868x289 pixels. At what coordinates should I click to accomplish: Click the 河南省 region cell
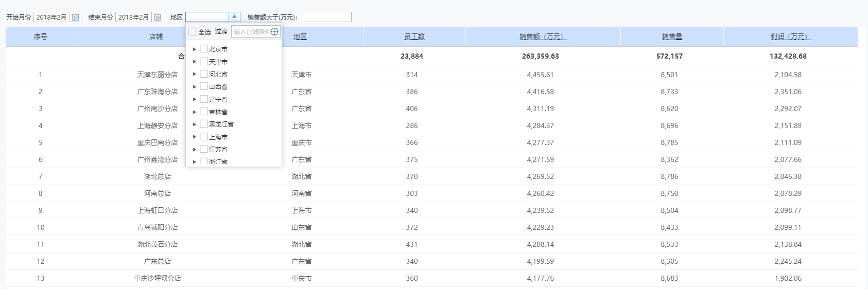click(302, 193)
